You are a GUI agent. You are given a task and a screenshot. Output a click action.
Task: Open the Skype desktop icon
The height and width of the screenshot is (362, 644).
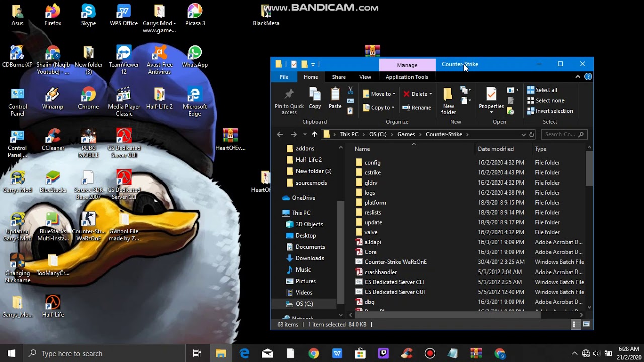pyautogui.click(x=88, y=15)
